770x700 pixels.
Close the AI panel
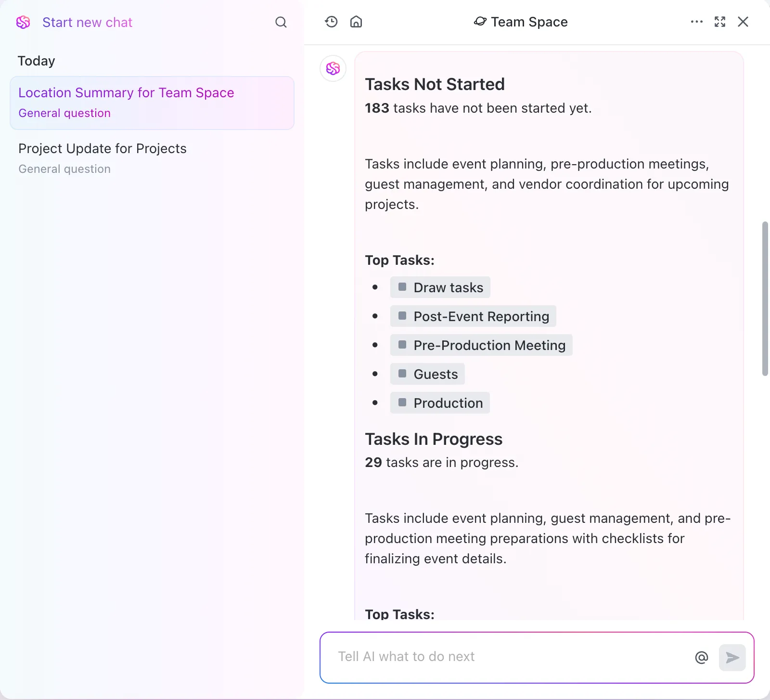pyautogui.click(x=743, y=22)
